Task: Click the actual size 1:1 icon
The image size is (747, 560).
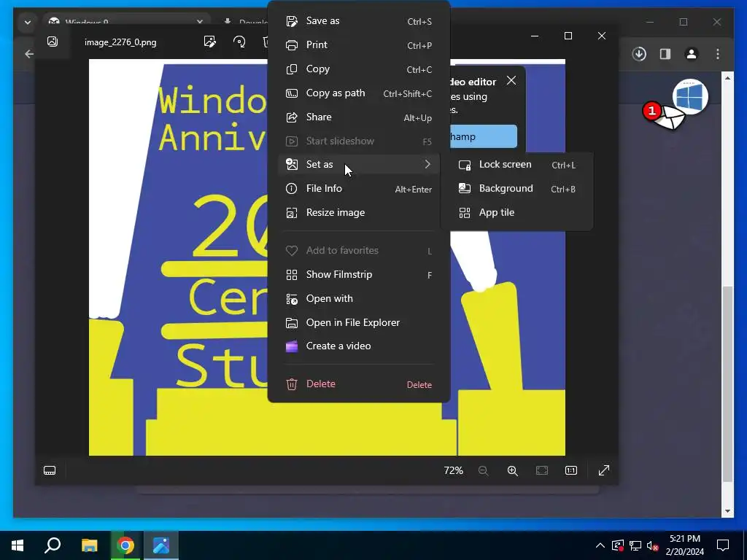Action: click(570, 470)
